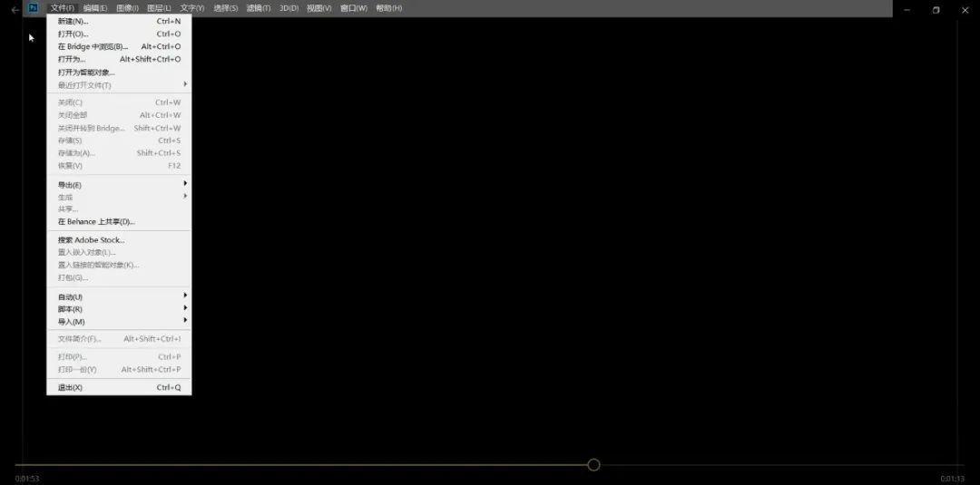Image resolution: width=980 pixels, height=485 pixels.
Task: Restore the window using the restore icon
Action: coord(936,10)
